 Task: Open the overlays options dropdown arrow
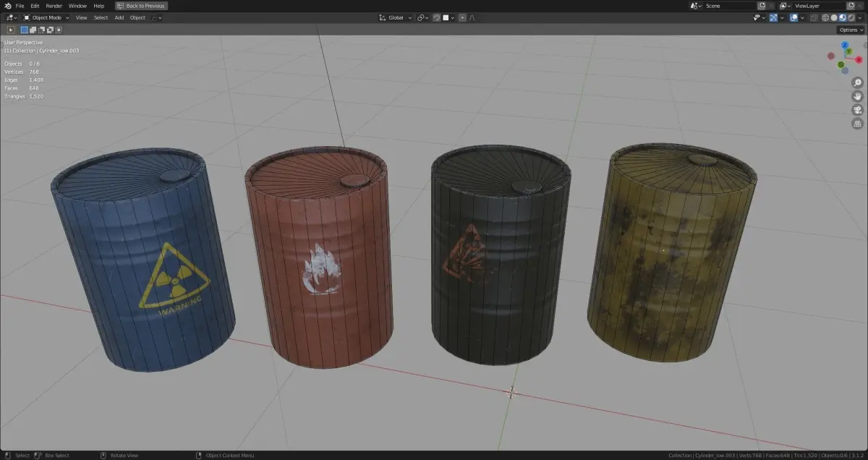pos(802,17)
